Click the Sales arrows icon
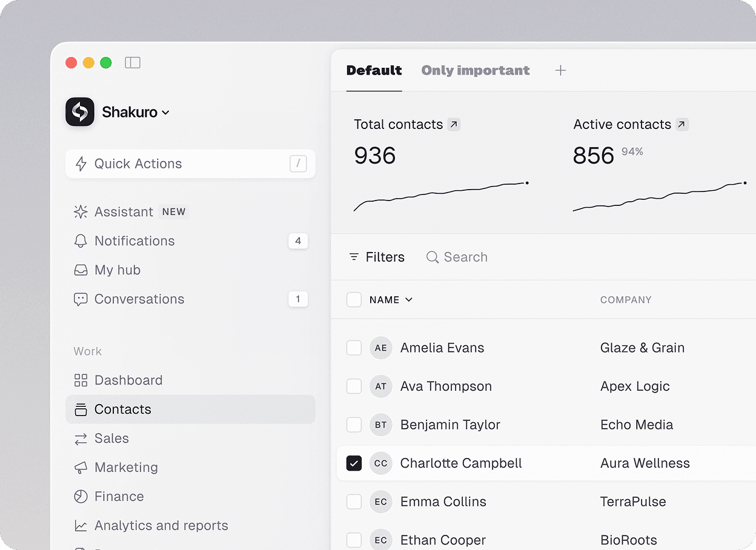 (x=81, y=439)
